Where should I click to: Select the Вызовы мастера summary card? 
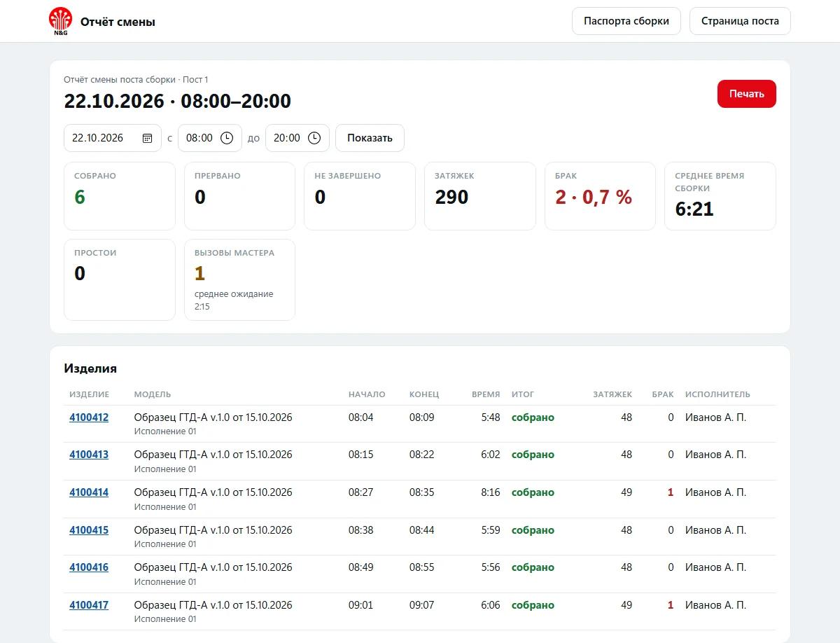239,279
